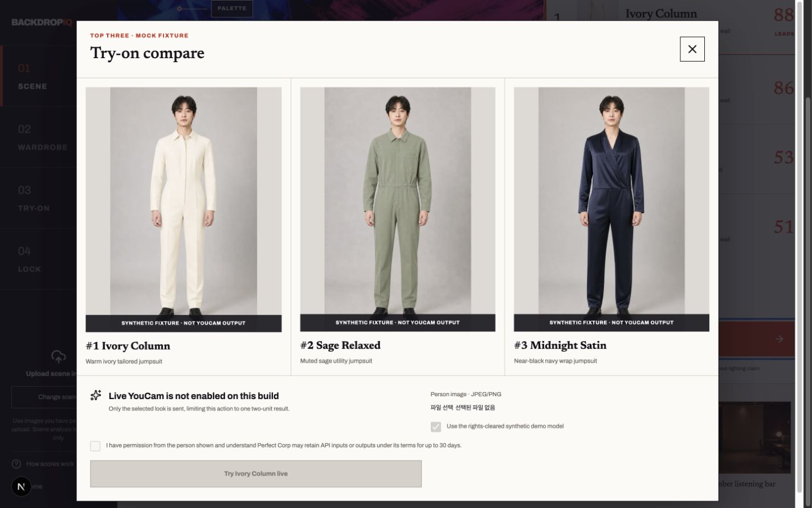The image size is (812, 508).
Task: Click the Try Ivory Column live button
Action: 256,474
